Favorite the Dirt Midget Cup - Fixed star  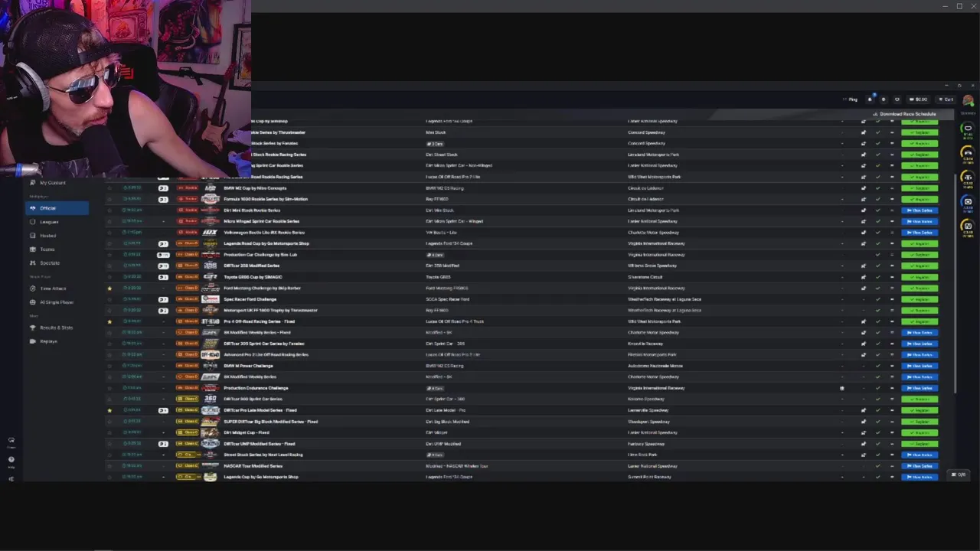(109, 432)
